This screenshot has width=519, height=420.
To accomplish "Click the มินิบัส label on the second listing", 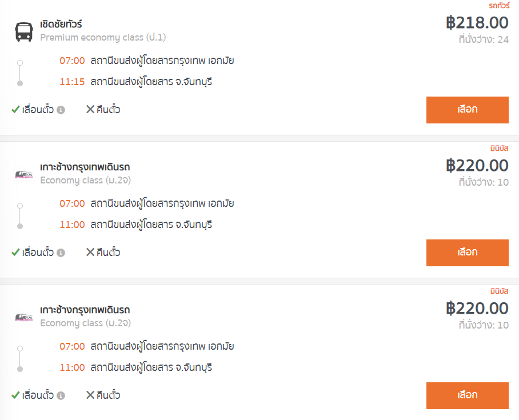I will pos(499,148).
